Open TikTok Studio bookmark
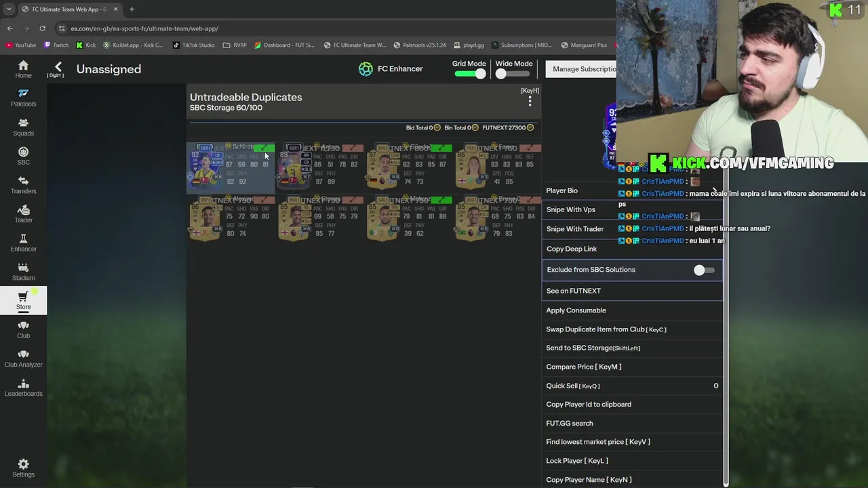 click(193, 45)
